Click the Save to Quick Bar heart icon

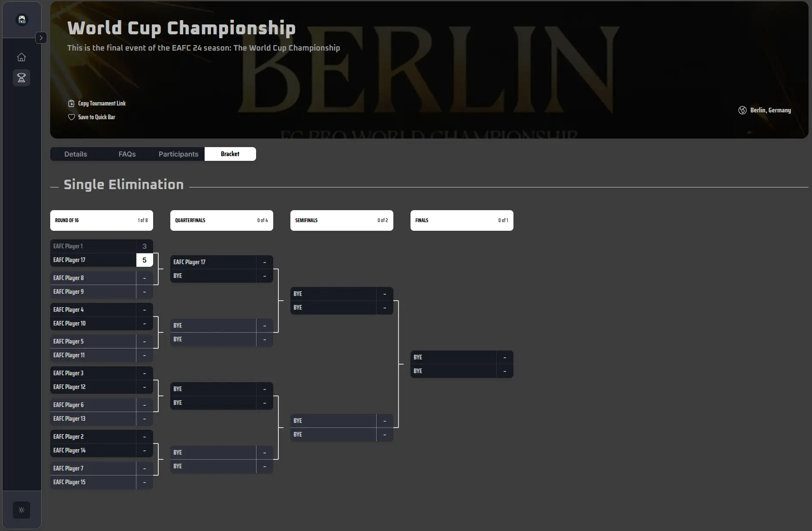coord(71,117)
